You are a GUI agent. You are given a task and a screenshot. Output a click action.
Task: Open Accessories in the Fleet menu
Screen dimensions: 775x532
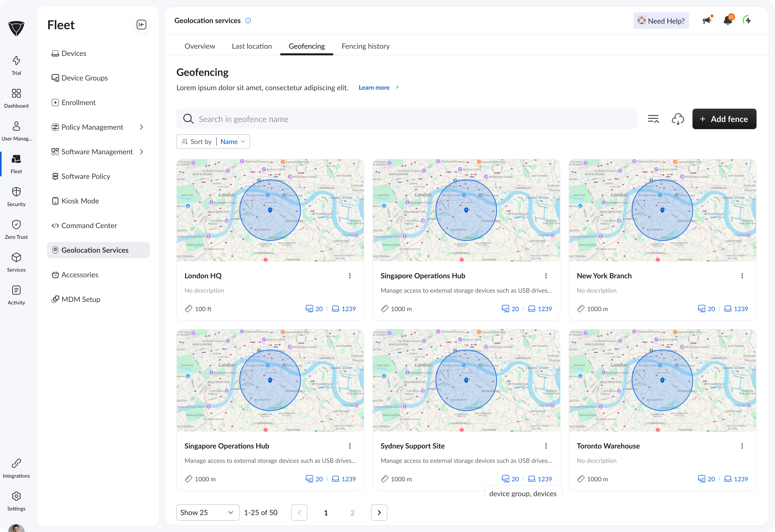98,275
